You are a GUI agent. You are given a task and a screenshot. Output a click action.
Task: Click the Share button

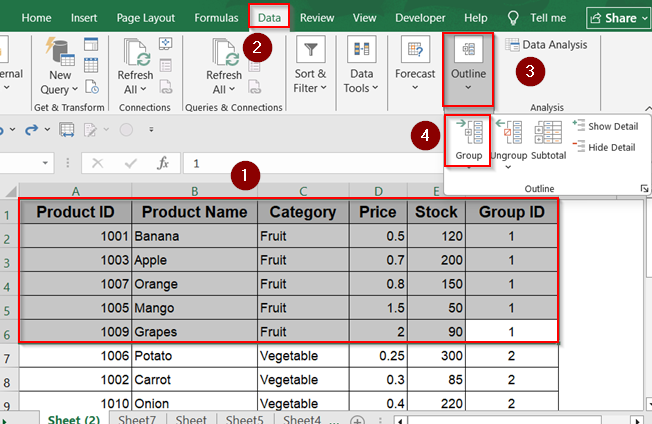point(619,18)
